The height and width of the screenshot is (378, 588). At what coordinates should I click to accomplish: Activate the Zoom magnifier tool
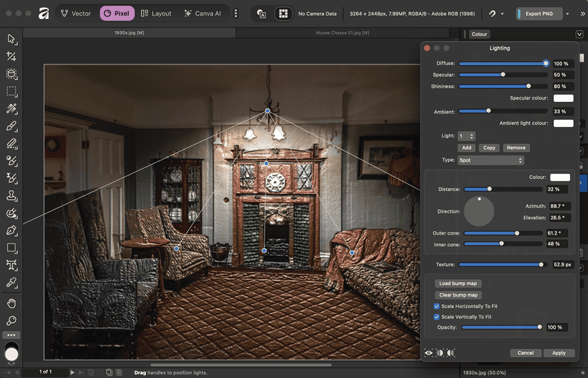(11, 320)
